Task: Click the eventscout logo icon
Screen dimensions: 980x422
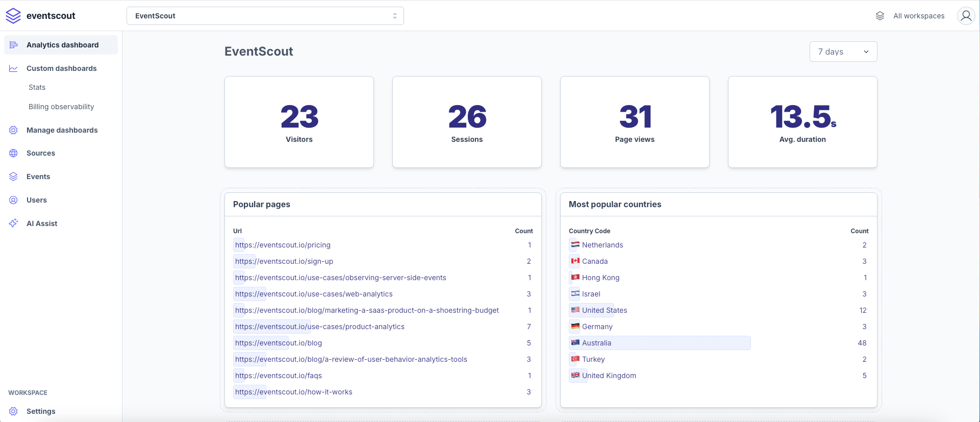Action: tap(13, 16)
